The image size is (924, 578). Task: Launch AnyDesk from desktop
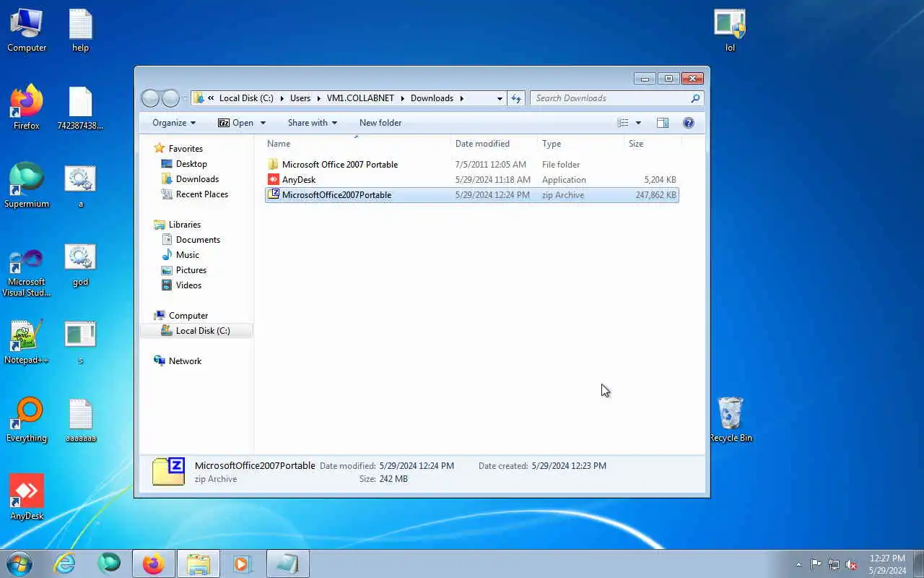click(x=27, y=498)
